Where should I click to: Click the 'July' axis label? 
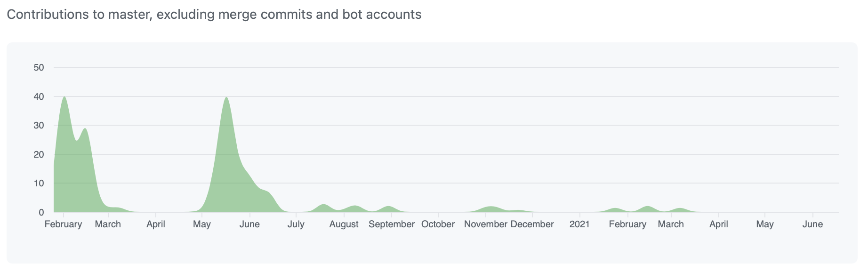point(296,224)
